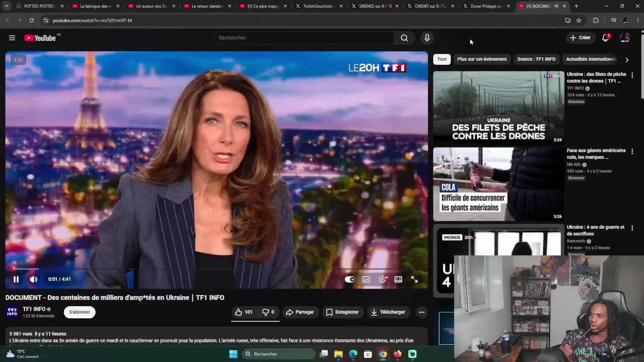Select the Plus sur cet événement chip
The width and height of the screenshot is (644, 362).
coord(482,59)
